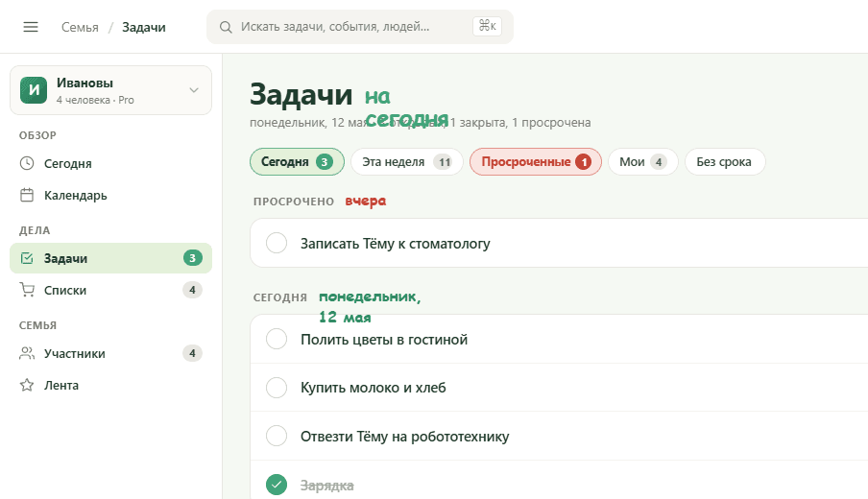Open Участники in the sidebar

110,353
